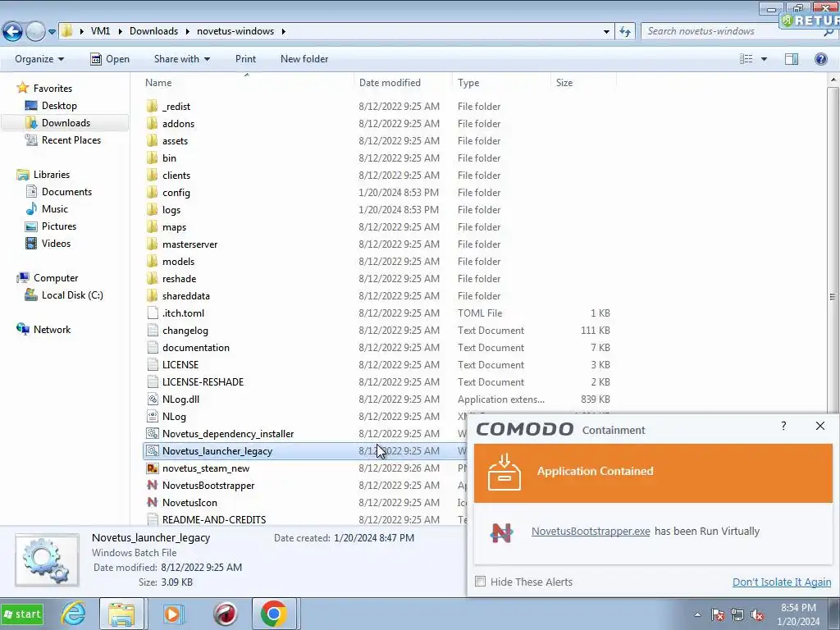
Task: Click the refresh button beside address bar
Action: [625, 32]
